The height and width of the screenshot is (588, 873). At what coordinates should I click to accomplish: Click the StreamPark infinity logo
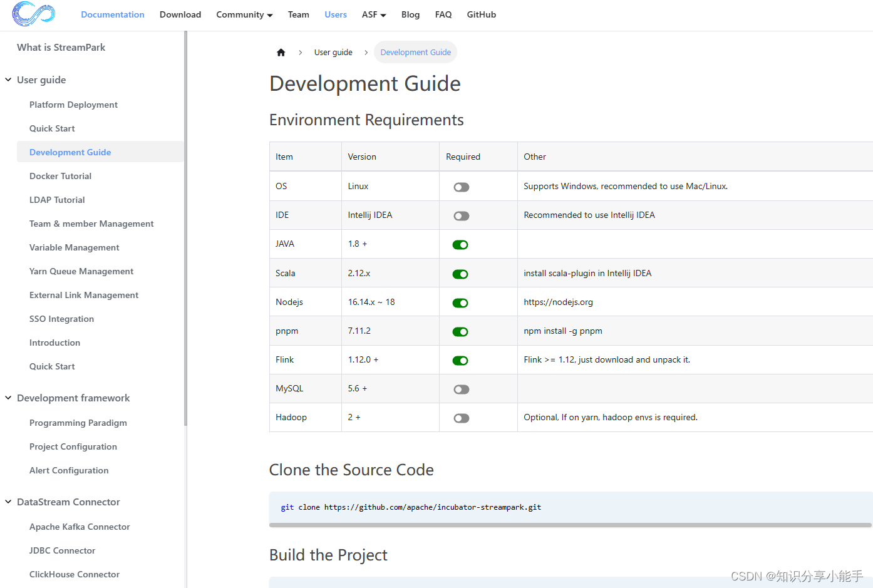tap(34, 14)
